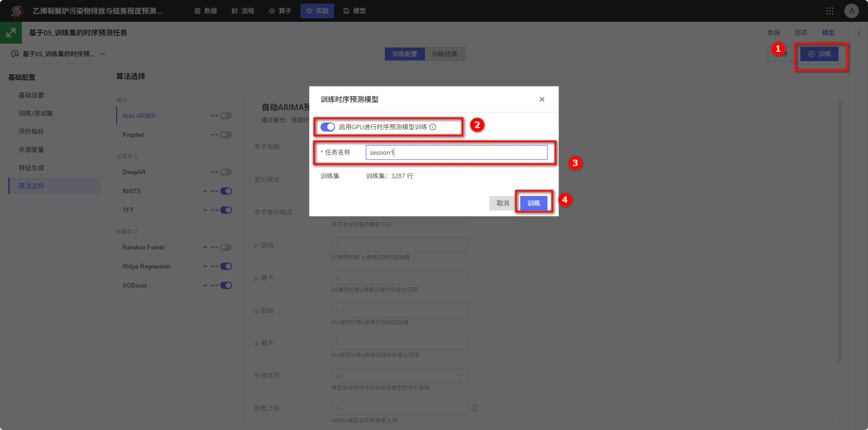The width and height of the screenshot is (868, 430).
Task: Click the app logo in top-left corner
Action: tap(16, 11)
